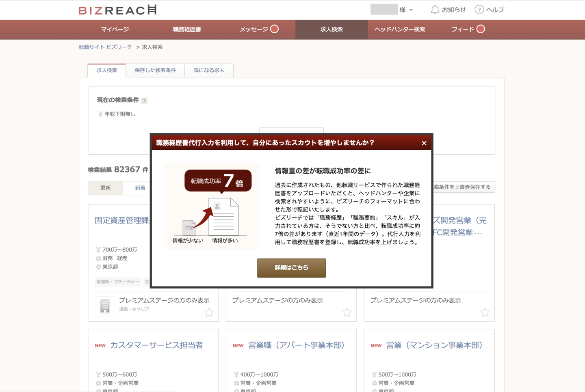Open 固定資産管理課 job title link
585x392 pixels.
pos(122,220)
